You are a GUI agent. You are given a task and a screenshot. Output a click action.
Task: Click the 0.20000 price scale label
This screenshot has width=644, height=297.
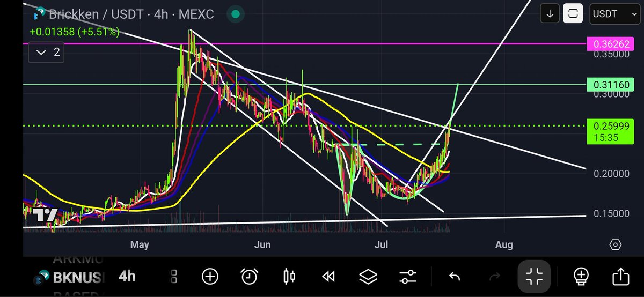(x=612, y=174)
